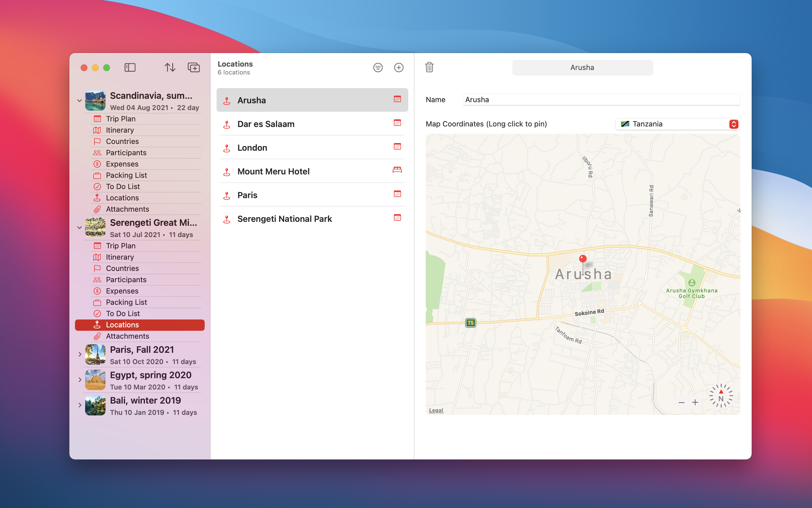This screenshot has height=508, width=812.
Task: Click the sort trips arrows icon
Action: pyautogui.click(x=170, y=67)
